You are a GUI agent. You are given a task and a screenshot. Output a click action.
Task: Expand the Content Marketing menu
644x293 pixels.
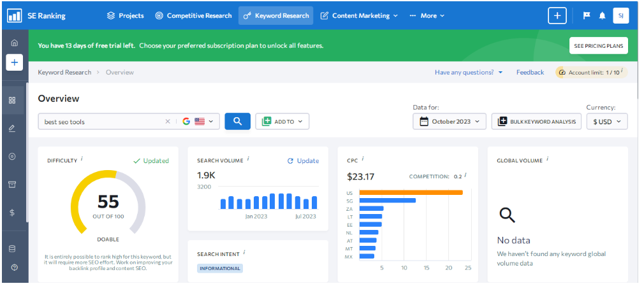click(x=359, y=15)
